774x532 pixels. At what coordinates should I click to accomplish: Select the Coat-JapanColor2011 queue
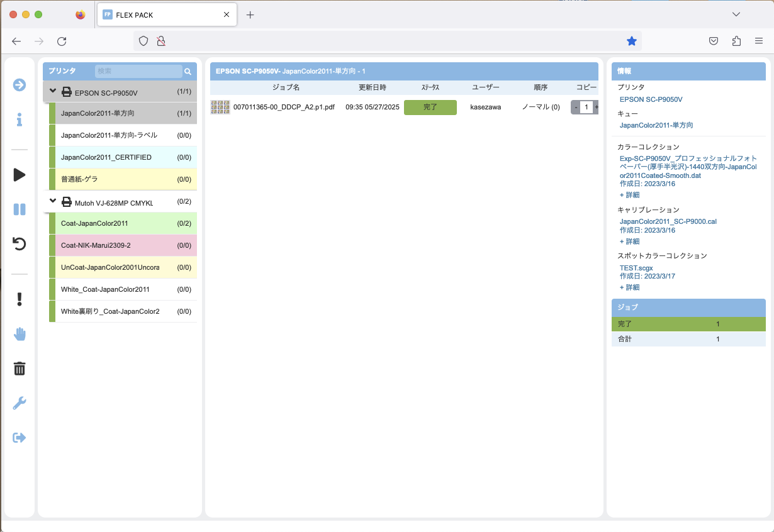123,223
